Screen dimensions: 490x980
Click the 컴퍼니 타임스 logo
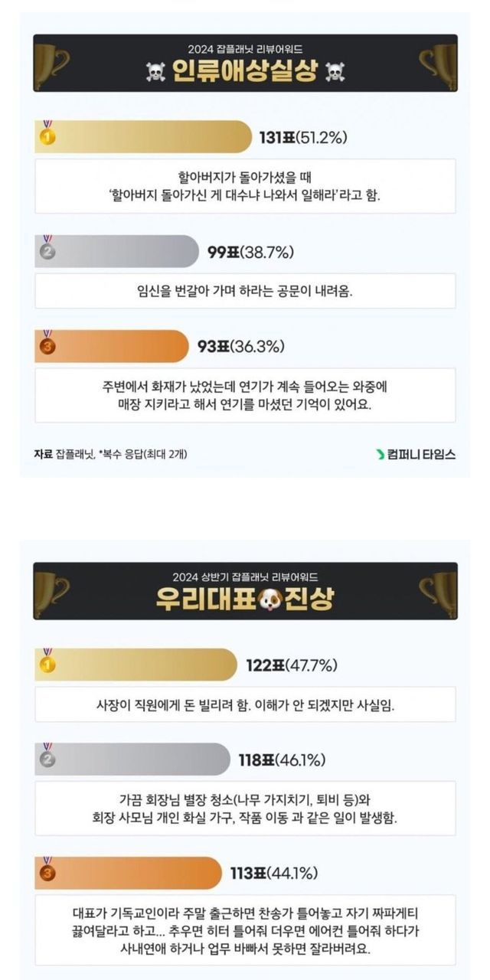(416, 455)
